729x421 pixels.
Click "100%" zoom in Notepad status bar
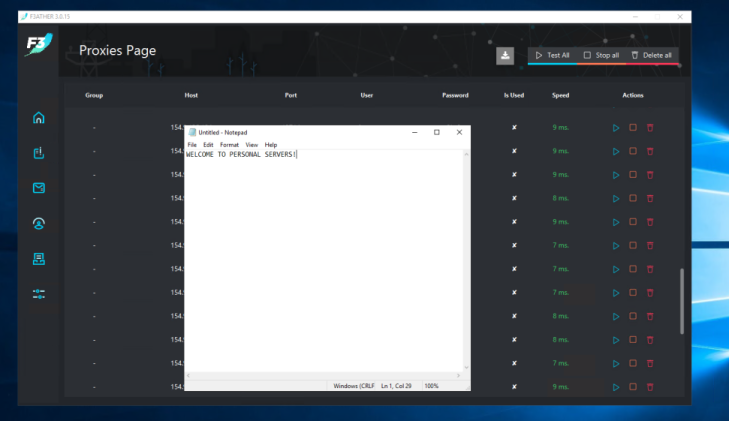[x=431, y=386]
